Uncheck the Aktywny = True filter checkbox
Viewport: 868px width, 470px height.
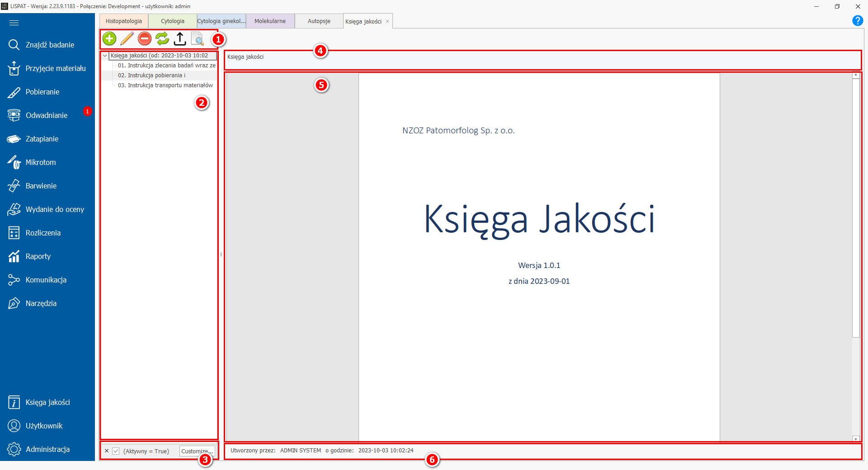coord(116,451)
